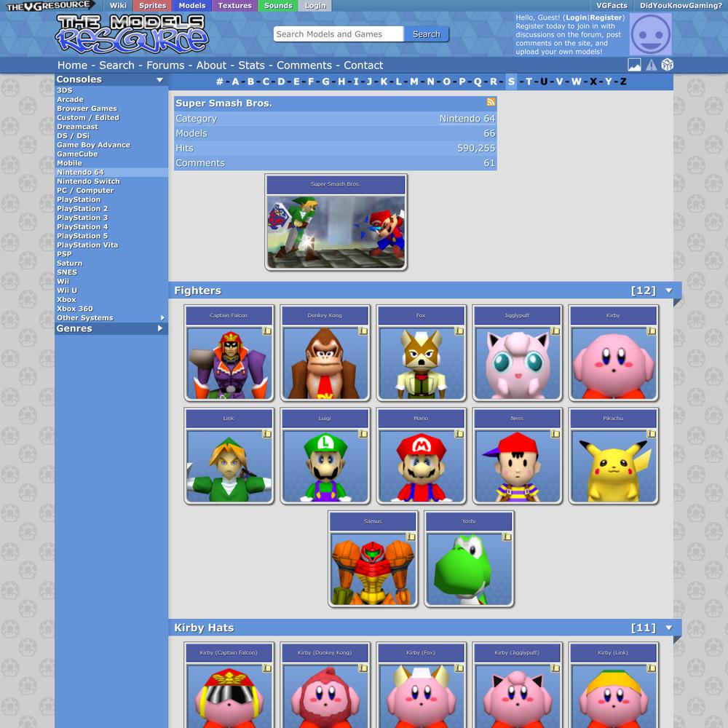
Task: Click the small icon on the Link card
Action: (267, 434)
